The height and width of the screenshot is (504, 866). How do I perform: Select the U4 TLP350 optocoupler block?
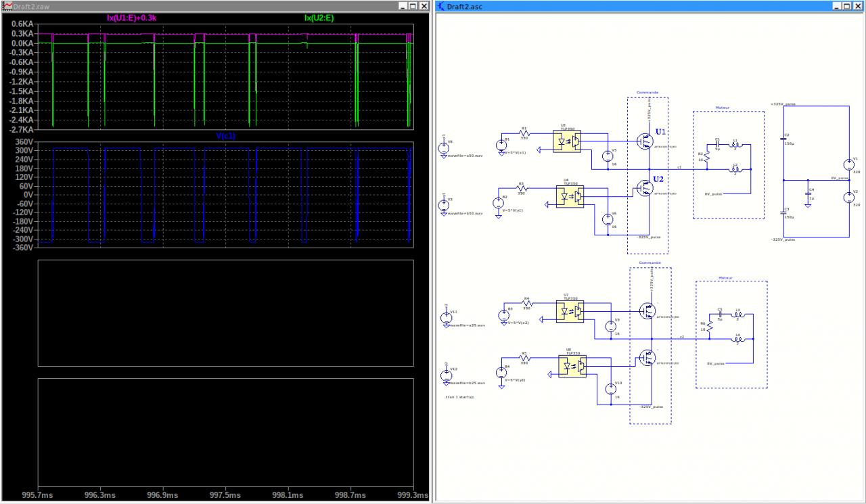pos(570,196)
